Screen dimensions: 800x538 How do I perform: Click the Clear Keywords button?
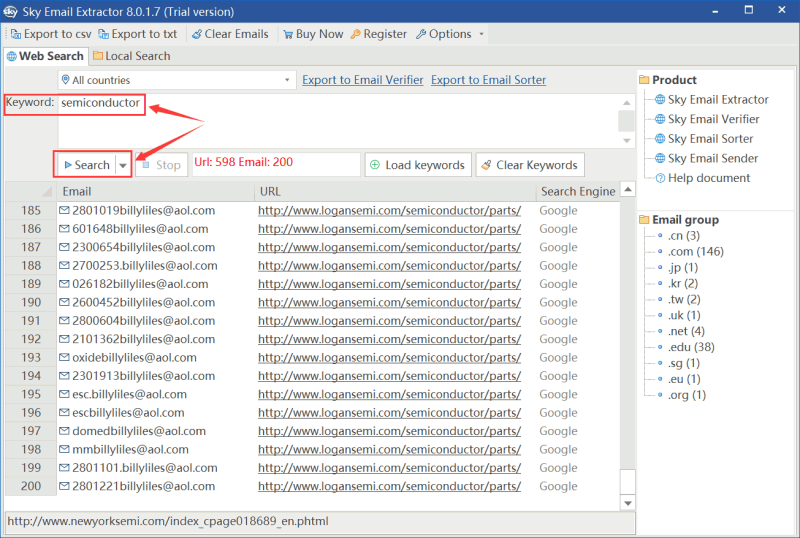(x=530, y=165)
